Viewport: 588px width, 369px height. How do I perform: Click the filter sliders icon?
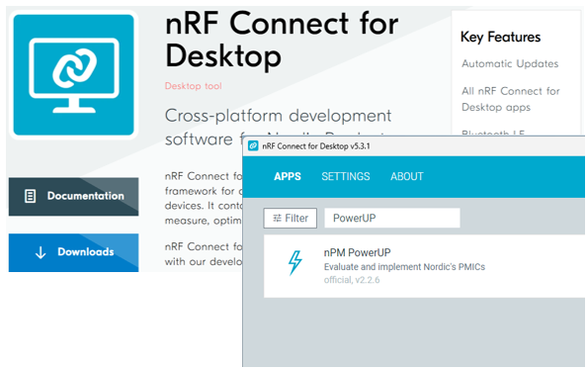[277, 218]
